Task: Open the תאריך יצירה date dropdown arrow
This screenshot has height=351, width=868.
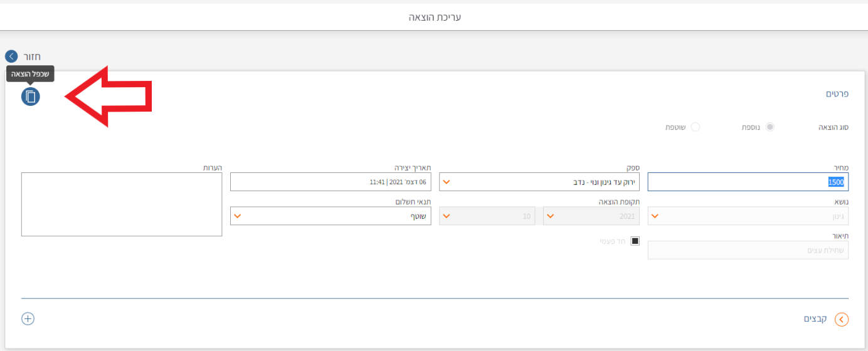Action: point(237,182)
